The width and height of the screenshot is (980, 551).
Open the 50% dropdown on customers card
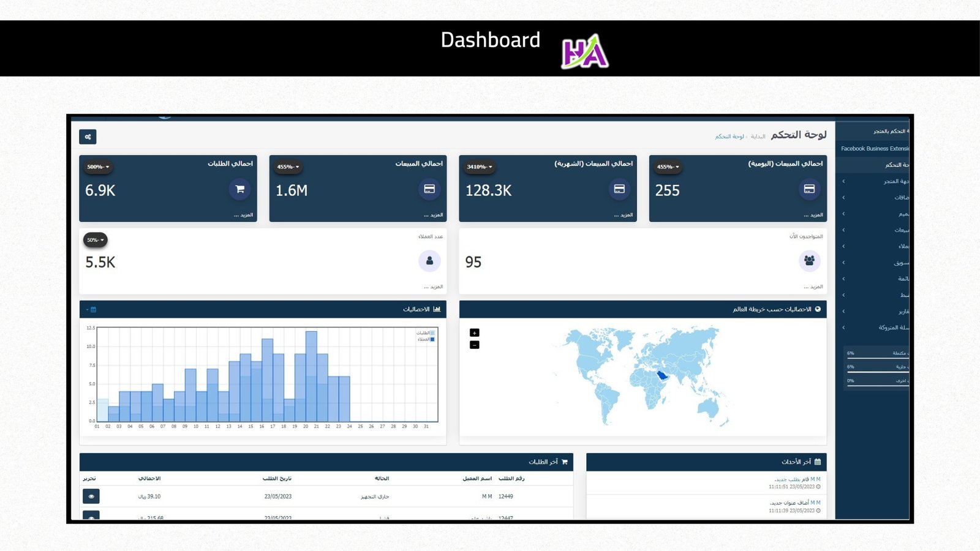pyautogui.click(x=96, y=240)
